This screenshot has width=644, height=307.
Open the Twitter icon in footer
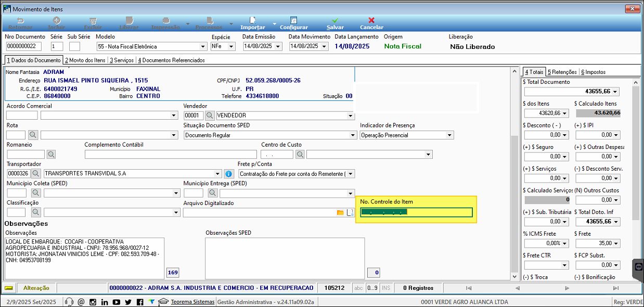coord(128,302)
